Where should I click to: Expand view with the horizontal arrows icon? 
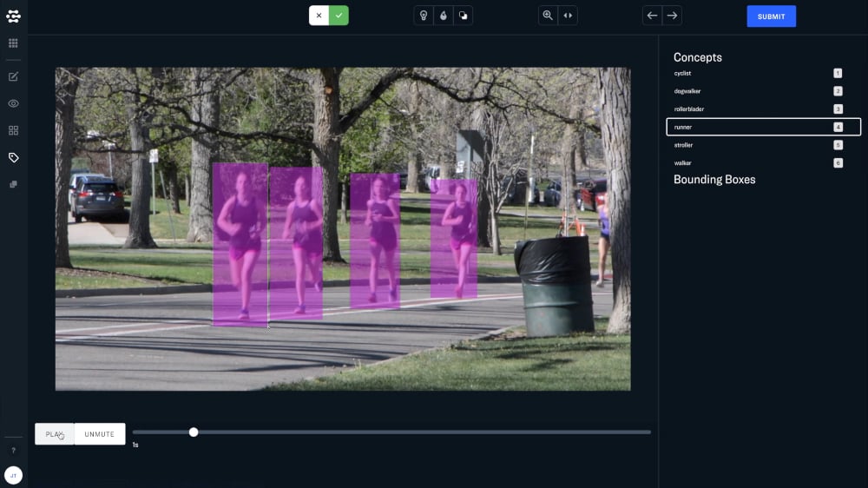click(x=568, y=16)
